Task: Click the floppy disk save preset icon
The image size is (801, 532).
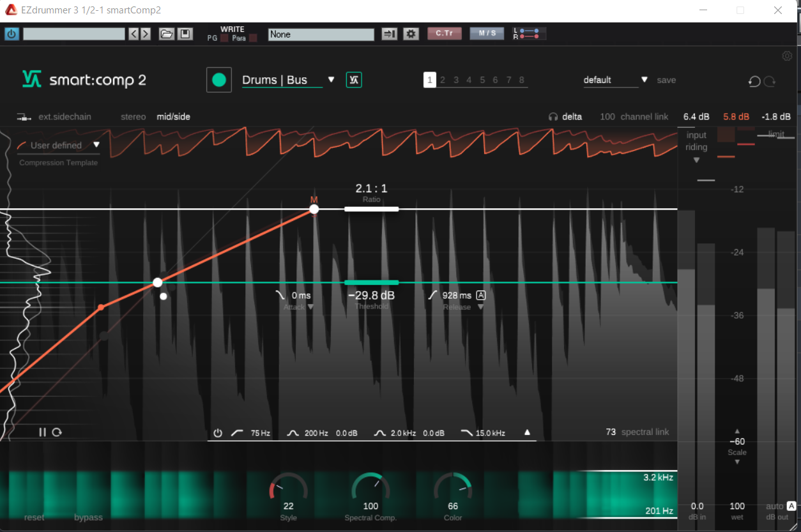Action: [185, 34]
